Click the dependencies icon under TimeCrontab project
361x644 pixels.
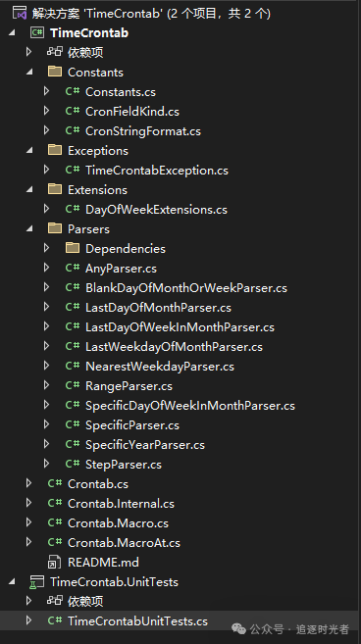point(55,52)
